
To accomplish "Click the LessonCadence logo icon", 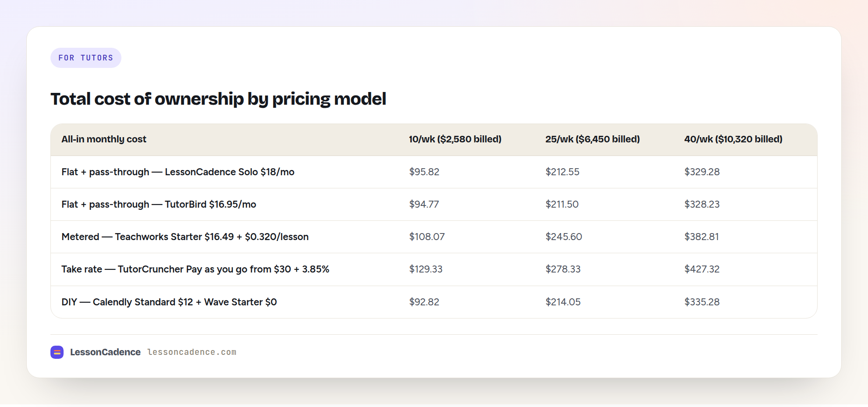I will [57, 352].
